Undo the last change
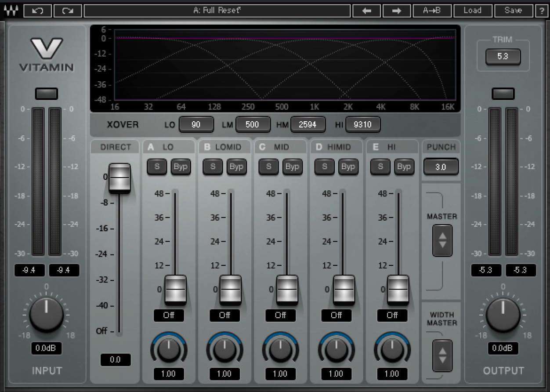Viewport: 550px width, 392px height. (x=38, y=11)
